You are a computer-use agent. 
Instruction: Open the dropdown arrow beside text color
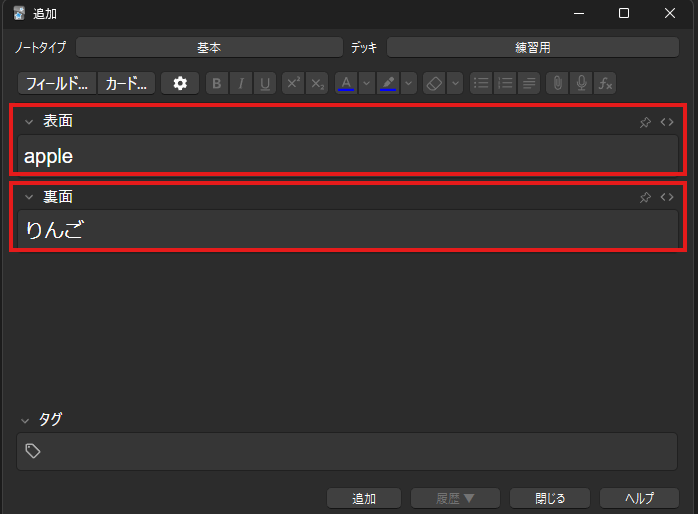(x=366, y=84)
